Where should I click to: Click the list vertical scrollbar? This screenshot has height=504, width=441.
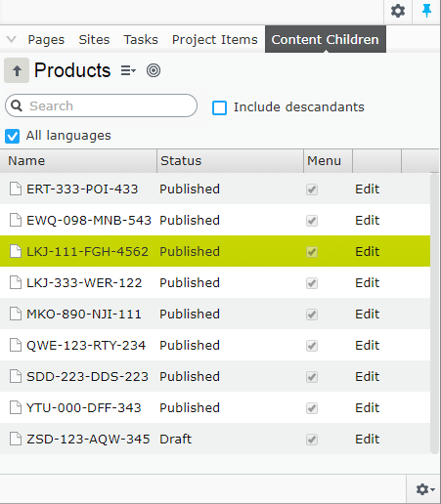coord(434,314)
